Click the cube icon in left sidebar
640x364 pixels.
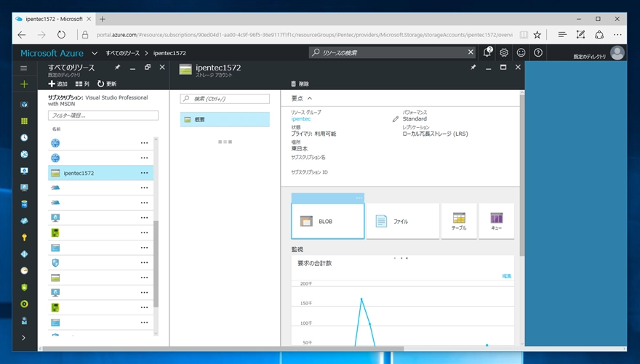24,105
